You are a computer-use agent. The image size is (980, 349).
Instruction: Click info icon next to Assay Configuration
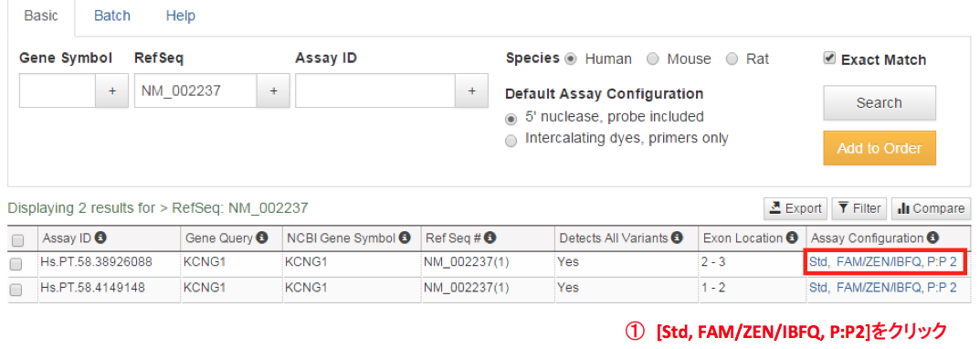tap(933, 238)
